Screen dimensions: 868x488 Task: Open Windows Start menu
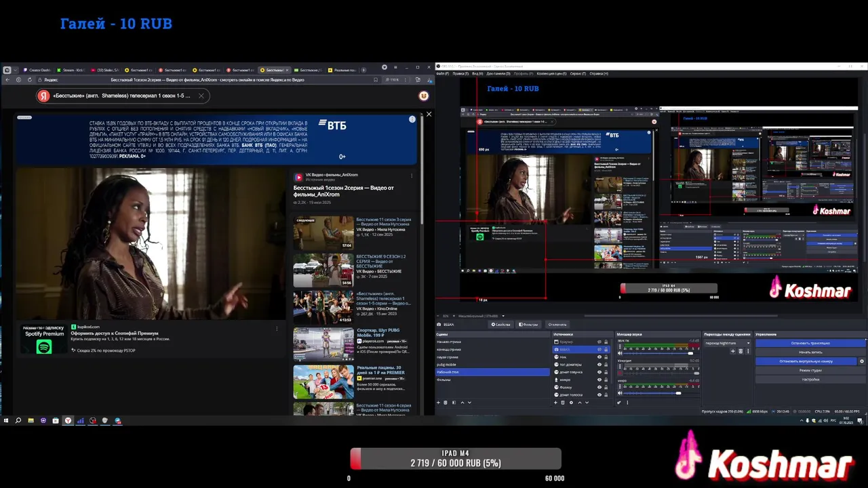(x=6, y=421)
